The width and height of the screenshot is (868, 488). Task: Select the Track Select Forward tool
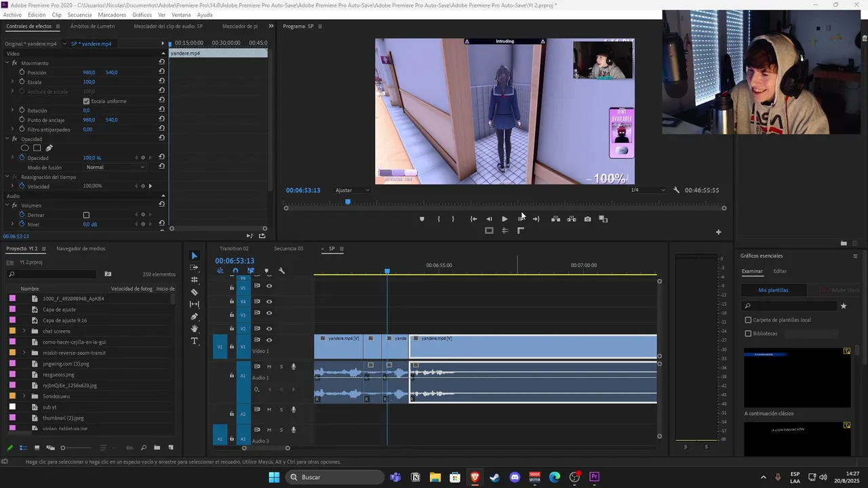[x=195, y=268]
